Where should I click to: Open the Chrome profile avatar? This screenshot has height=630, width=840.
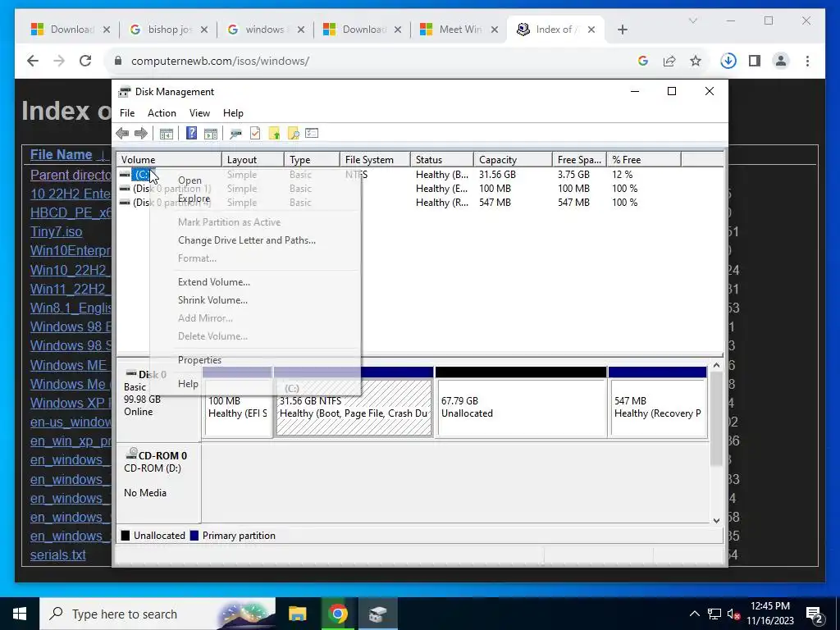(781, 61)
